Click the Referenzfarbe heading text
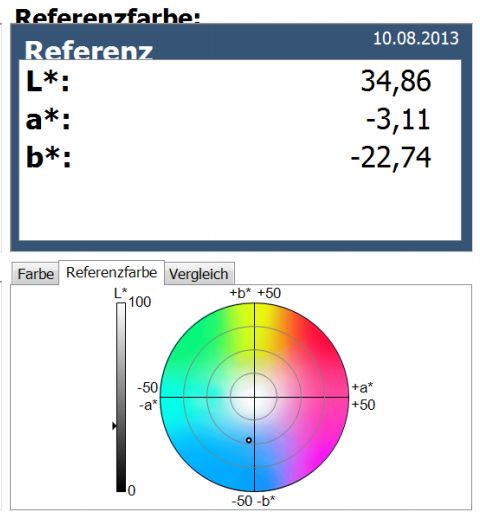Screen dimensions: 480x518 (108, 16)
